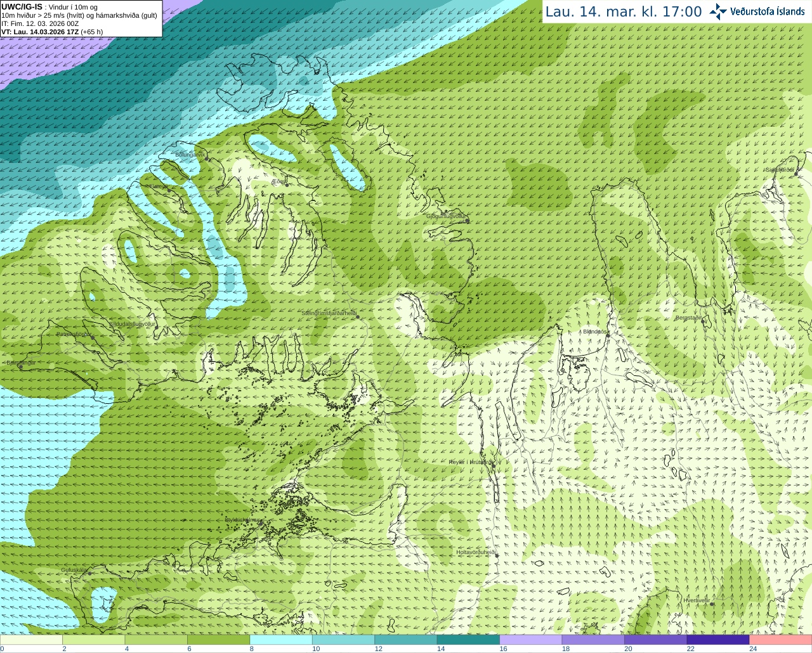
Task: Pick the 4–6 m/s medium green legend swatch
Action: (x=157, y=640)
